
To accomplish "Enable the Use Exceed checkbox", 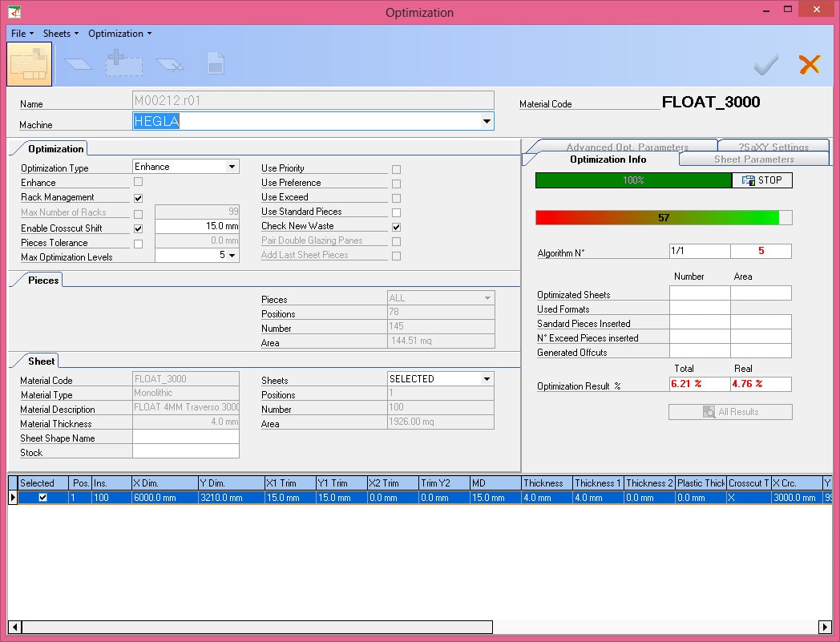I will pos(397,198).
